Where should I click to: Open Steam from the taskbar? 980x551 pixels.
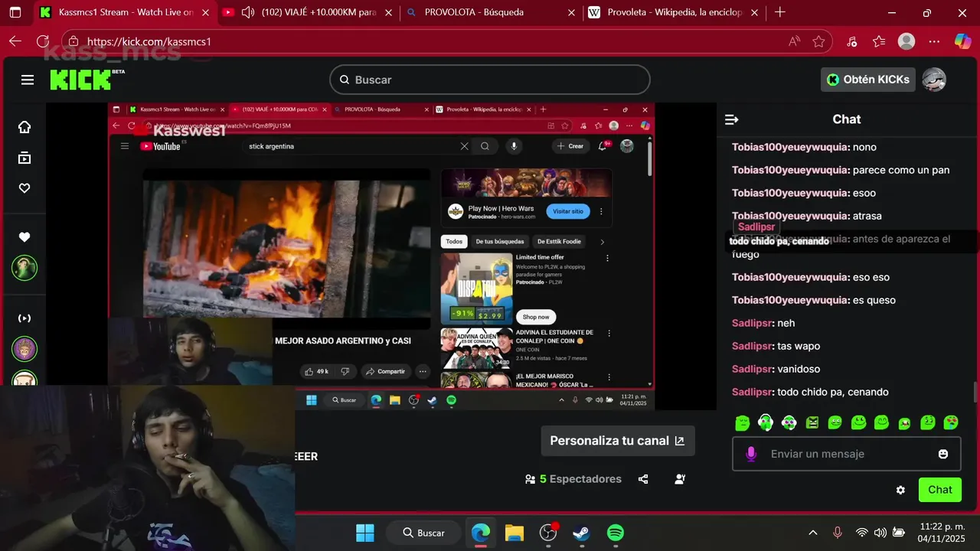[x=581, y=533]
